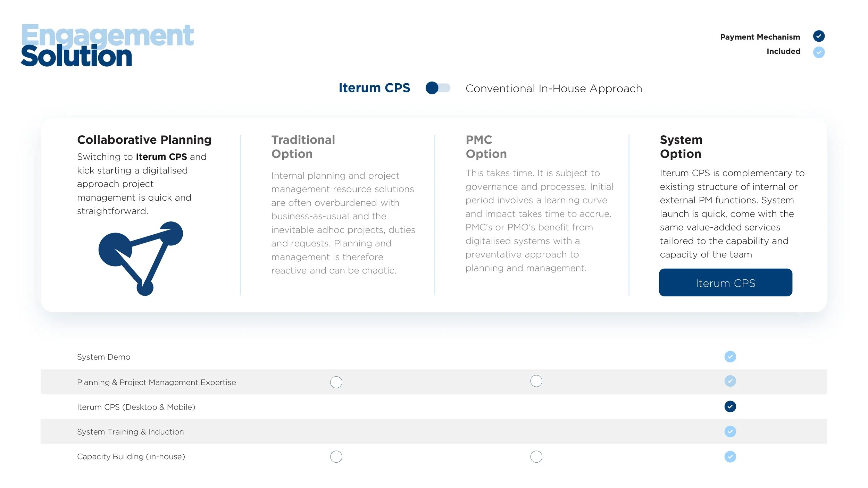
Task: Click light blue checkmark next to Included
Action: coord(818,52)
